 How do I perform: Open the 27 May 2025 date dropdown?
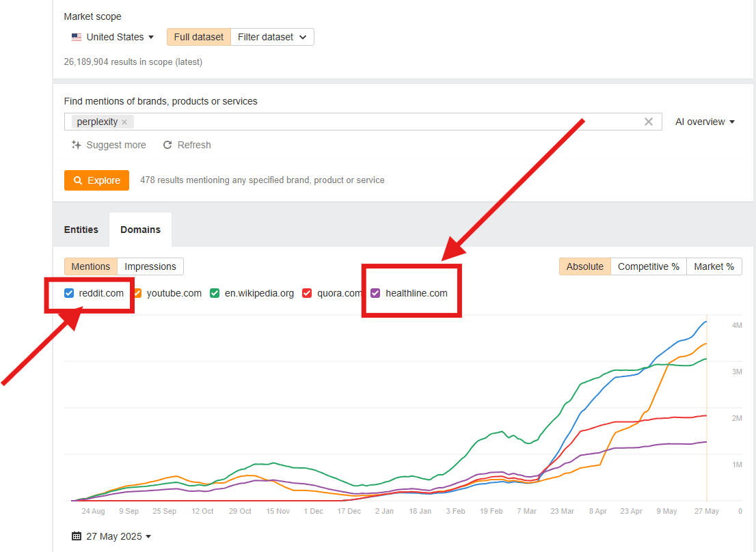click(111, 536)
